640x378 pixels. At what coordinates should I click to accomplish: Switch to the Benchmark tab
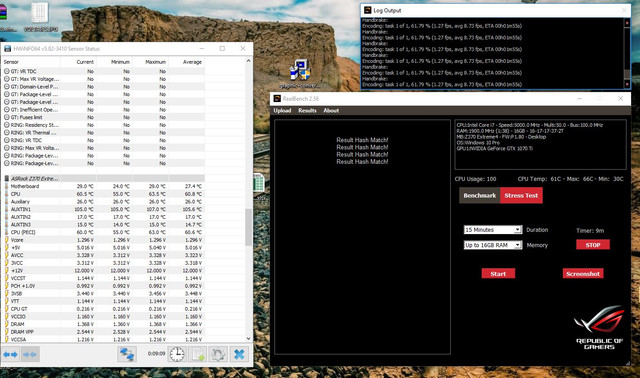pyautogui.click(x=480, y=196)
